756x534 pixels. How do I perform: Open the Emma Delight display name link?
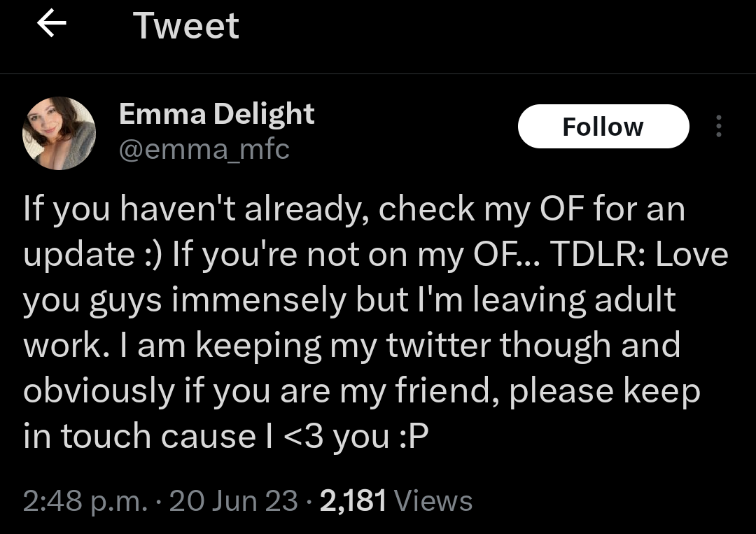216,113
